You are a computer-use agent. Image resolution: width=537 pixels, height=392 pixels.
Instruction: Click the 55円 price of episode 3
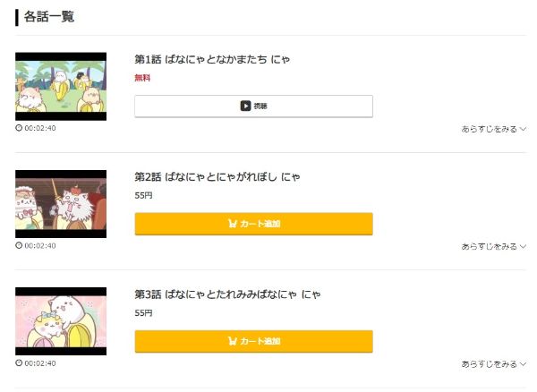(143, 313)
